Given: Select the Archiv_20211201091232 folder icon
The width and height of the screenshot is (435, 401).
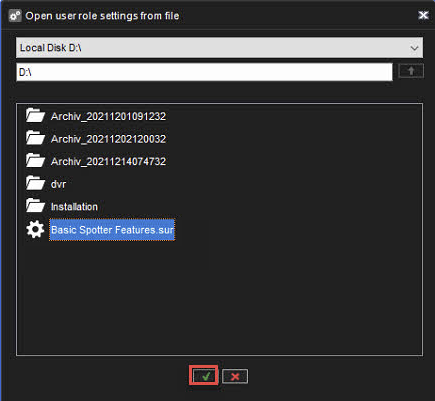Looking at the screenshot, I should pyautogui.click(x=35, y=116).
